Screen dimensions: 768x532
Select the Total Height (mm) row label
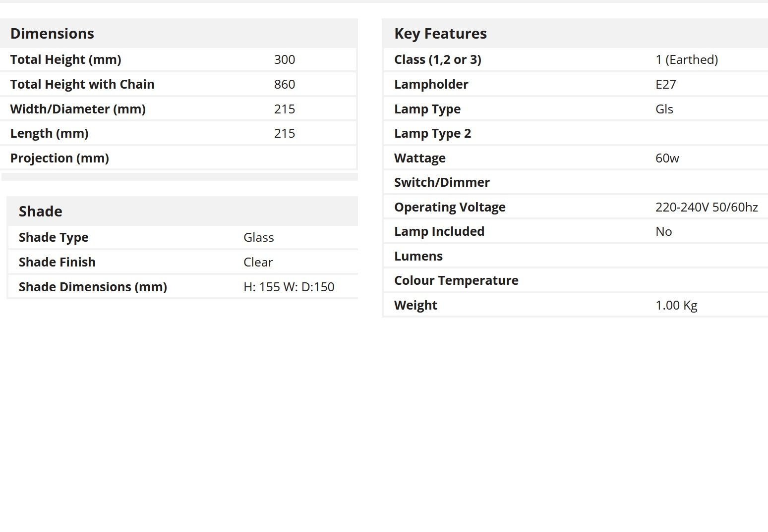(65, 59)
